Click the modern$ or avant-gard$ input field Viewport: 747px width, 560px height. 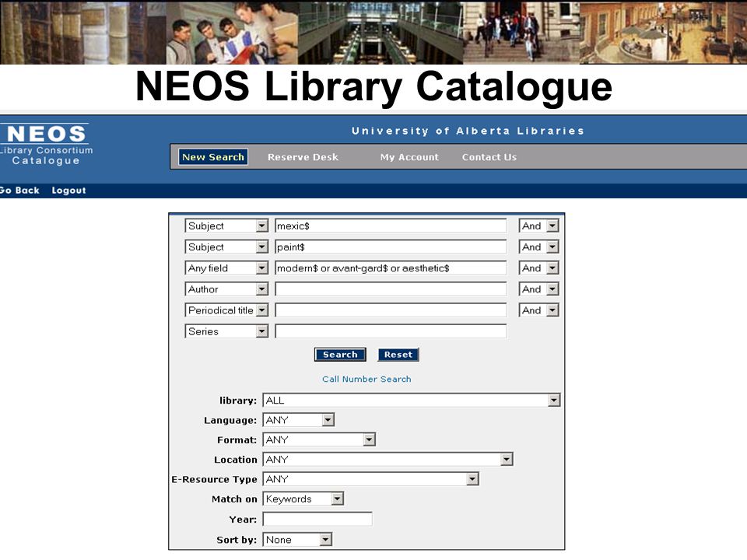point(391,268)
